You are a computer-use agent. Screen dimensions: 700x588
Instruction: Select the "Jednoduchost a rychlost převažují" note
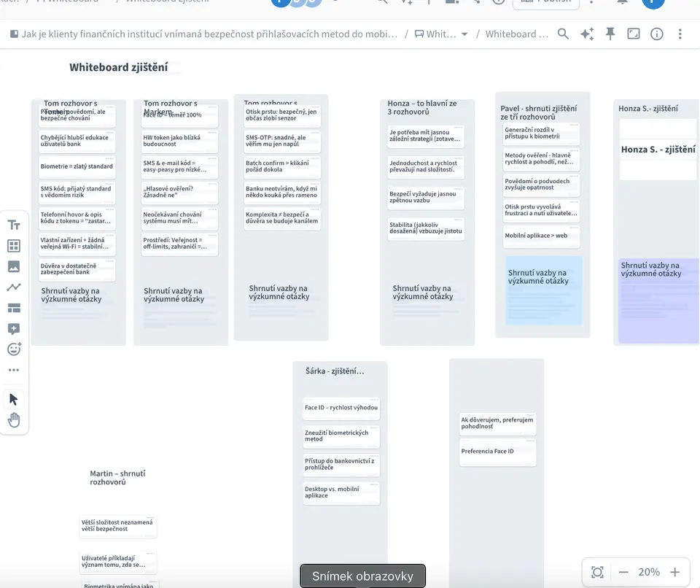click(426, 166)
